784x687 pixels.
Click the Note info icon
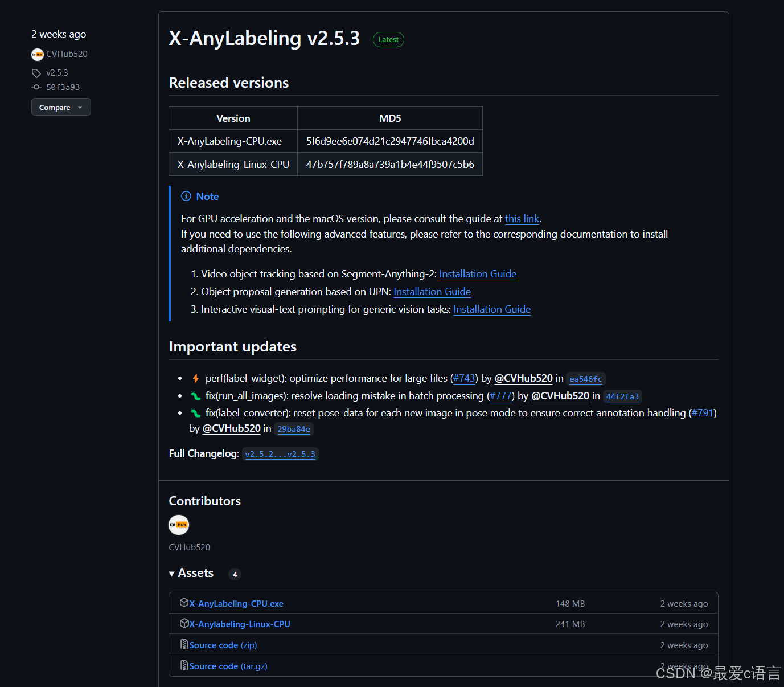click(186, 196)
